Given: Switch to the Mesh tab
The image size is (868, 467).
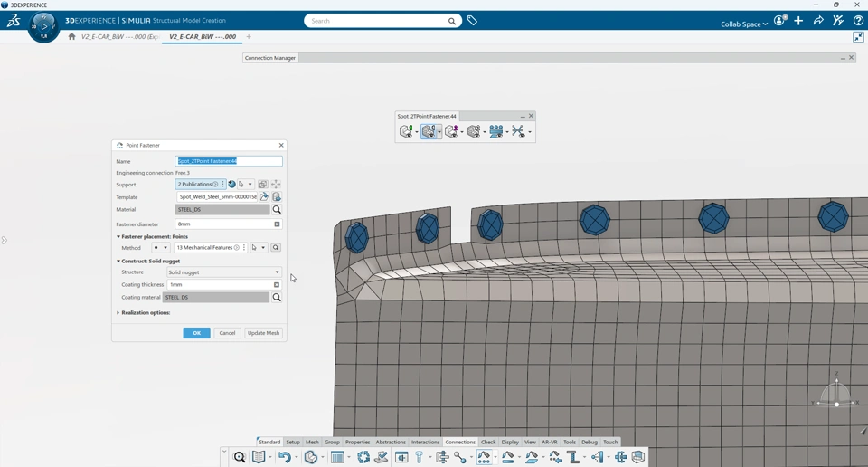Looking at the screenshot, I should point(312,443).
